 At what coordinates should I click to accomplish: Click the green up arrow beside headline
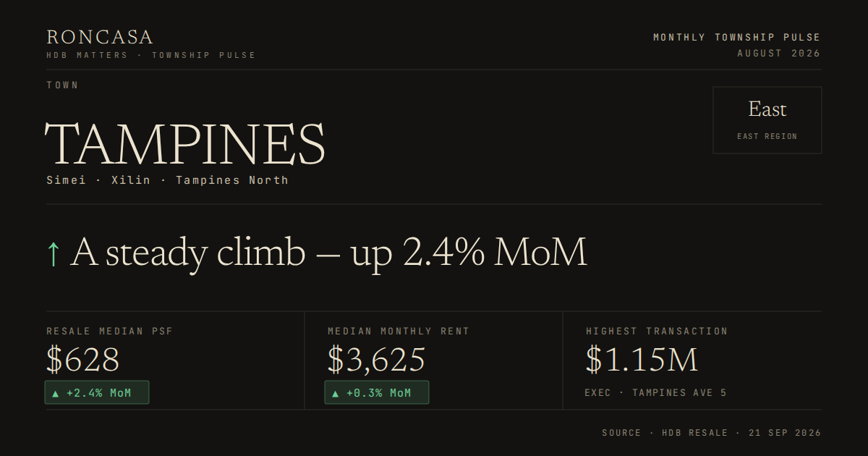(x=53, y=254)
